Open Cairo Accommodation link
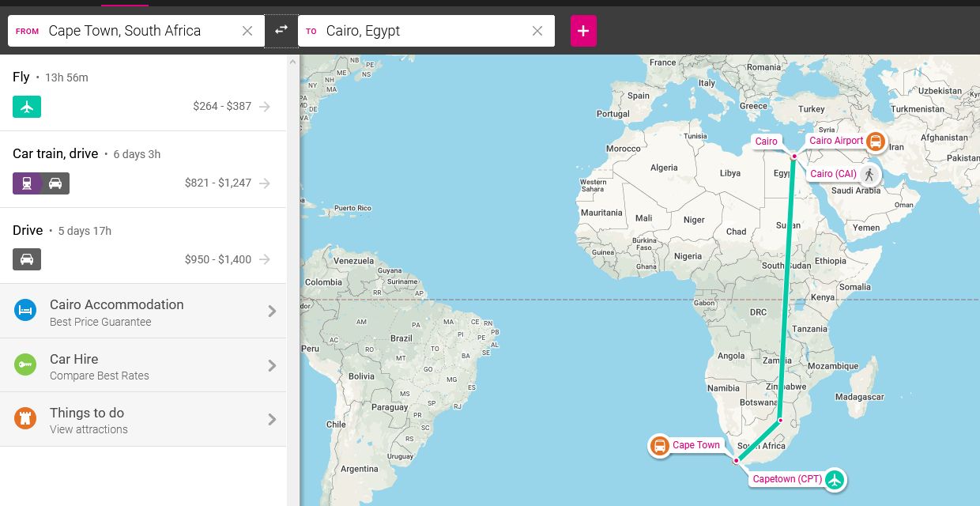The width and height of the screenshot is (980, 506). tap(142, 312)
